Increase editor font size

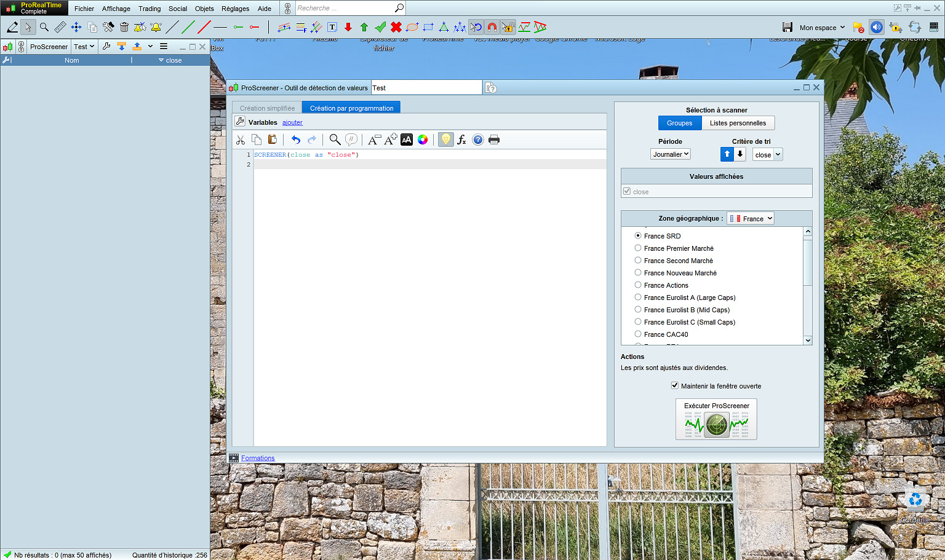pyautogui.click(x=391, y=140)
